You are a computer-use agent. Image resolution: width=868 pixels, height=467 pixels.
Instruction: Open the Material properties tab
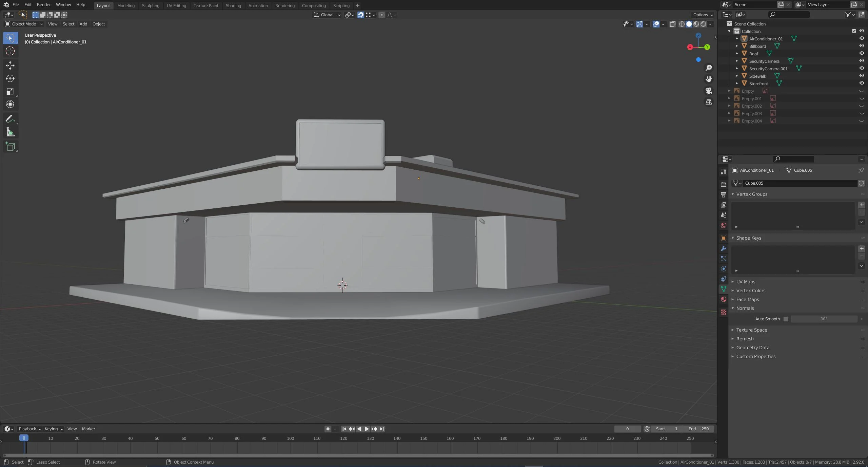coord(724,299)
